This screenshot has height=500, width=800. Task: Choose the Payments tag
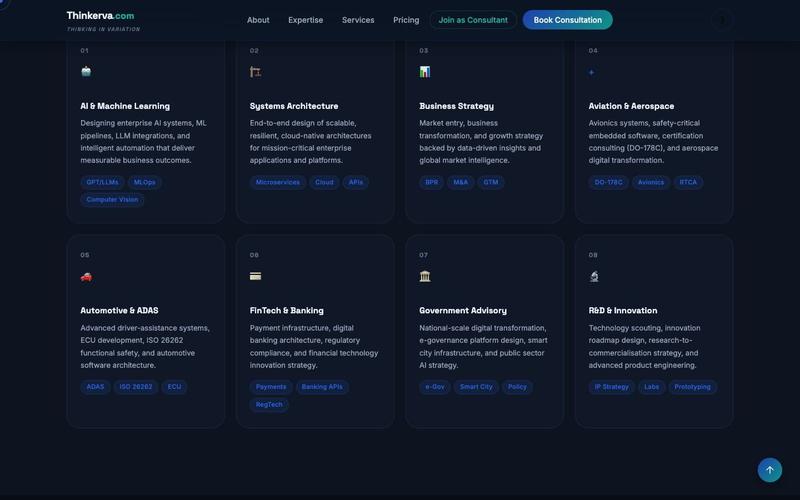(x=271, y=387)
